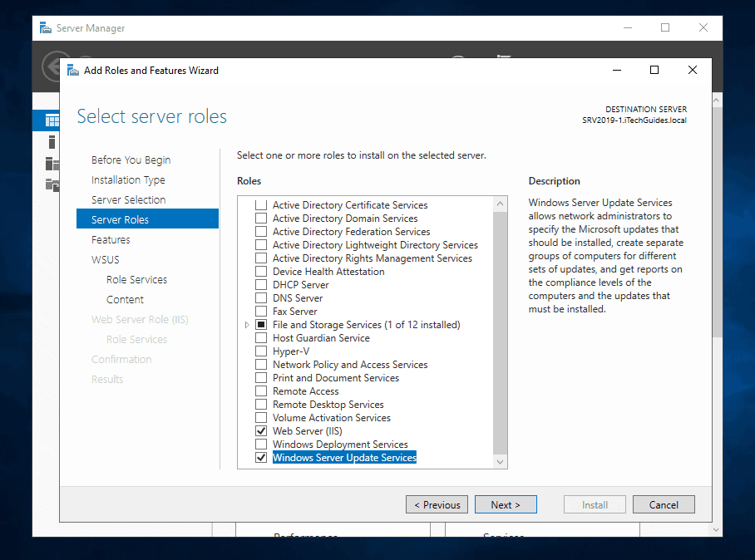Select the Local Server icon in the sidebar
This screenshot has width=755, height=560.
(52, 141)
